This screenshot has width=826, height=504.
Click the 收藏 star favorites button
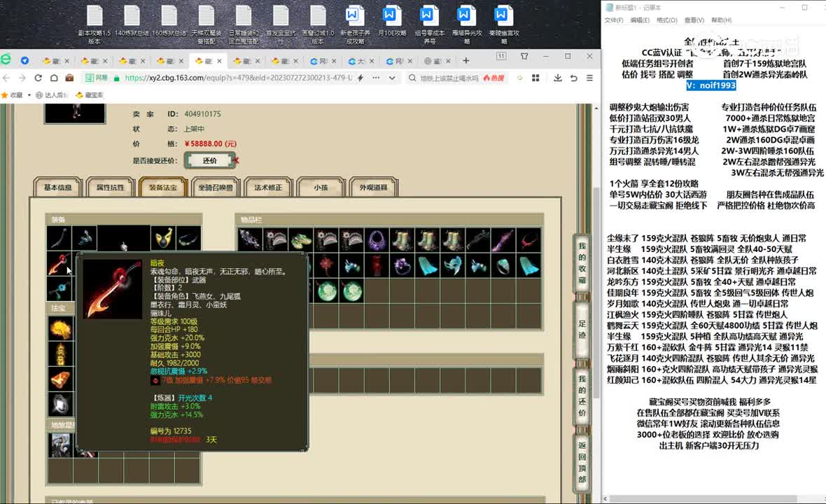tap(12, 94)
